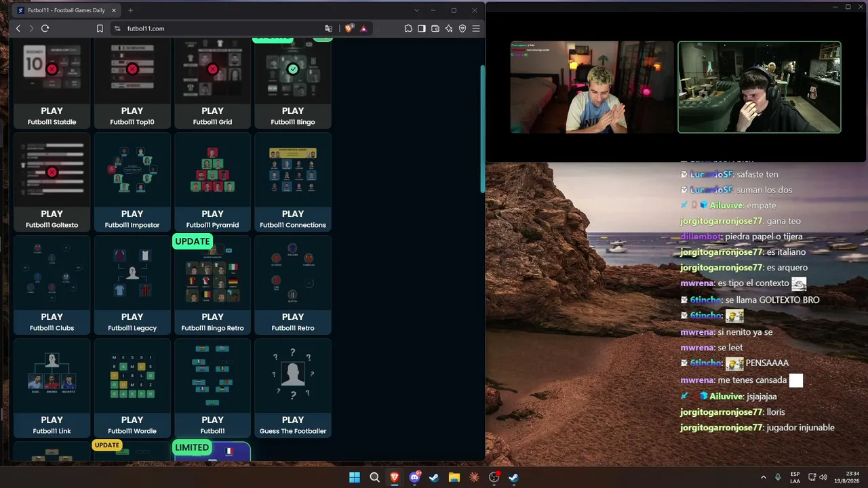Click chat message 'suman los dos'
The height and width of the screenshot is (488, 868).
(765, 190)
